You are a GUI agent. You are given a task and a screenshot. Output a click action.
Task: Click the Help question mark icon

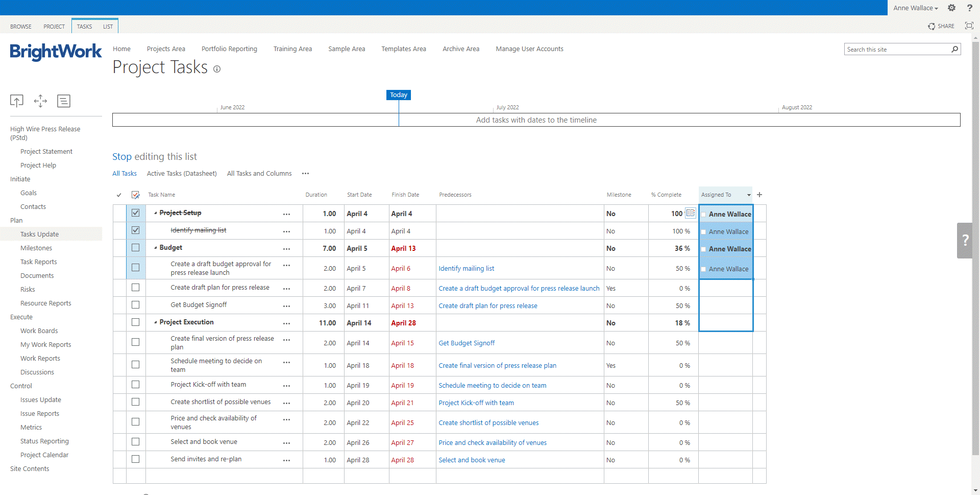(970, 8)
